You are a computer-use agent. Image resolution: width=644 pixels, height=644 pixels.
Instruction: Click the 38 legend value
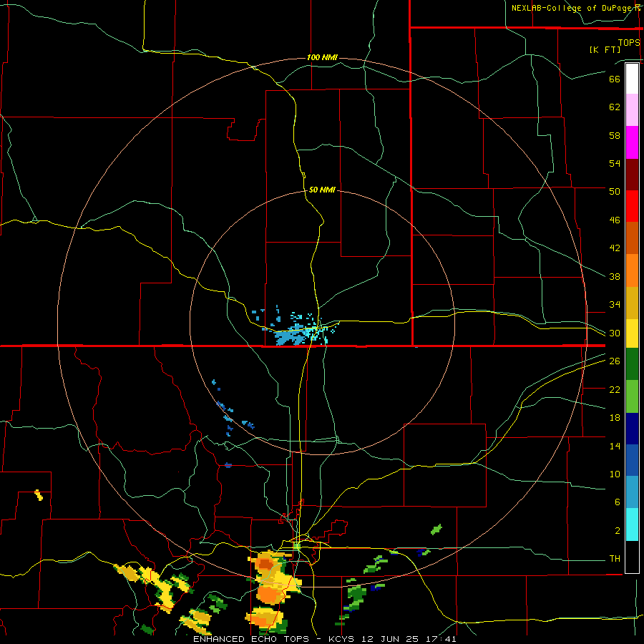click(615, 277)
